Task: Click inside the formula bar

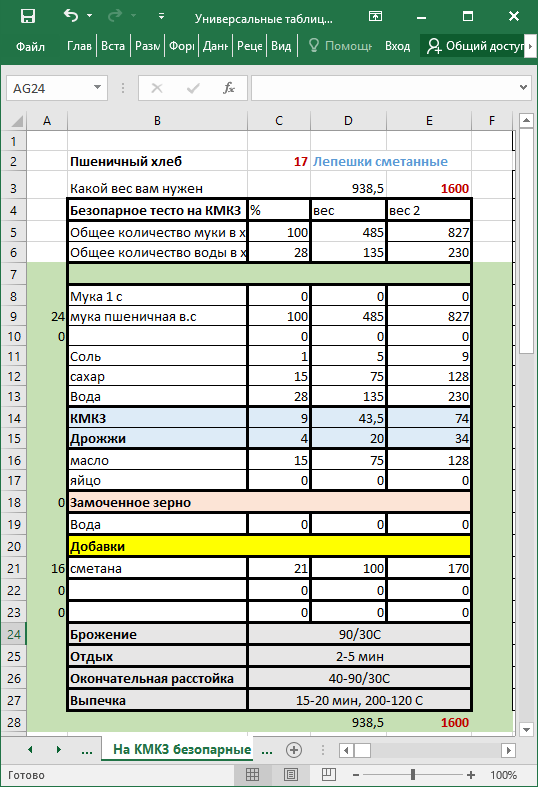Action: [x=384, y=88]
